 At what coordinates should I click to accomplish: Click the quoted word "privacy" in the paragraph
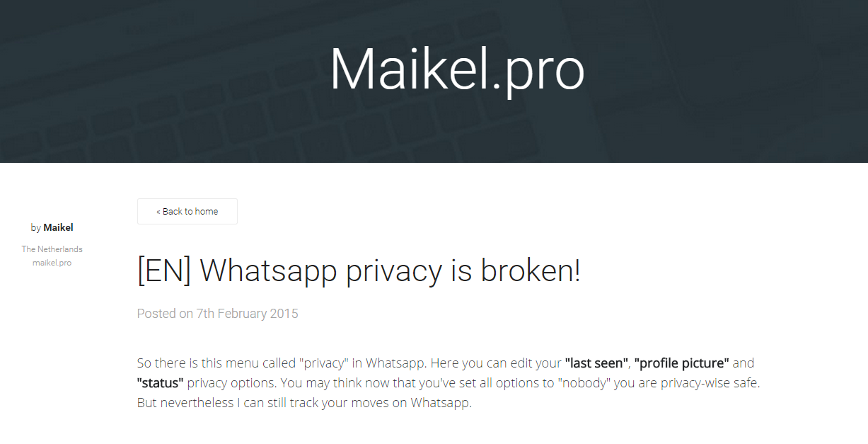(x=323, y=363)
